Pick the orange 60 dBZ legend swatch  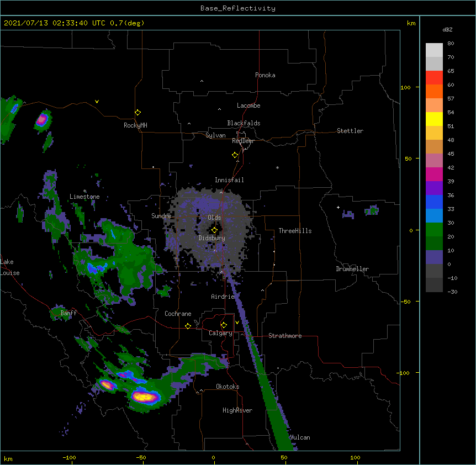tap(434, 91)
